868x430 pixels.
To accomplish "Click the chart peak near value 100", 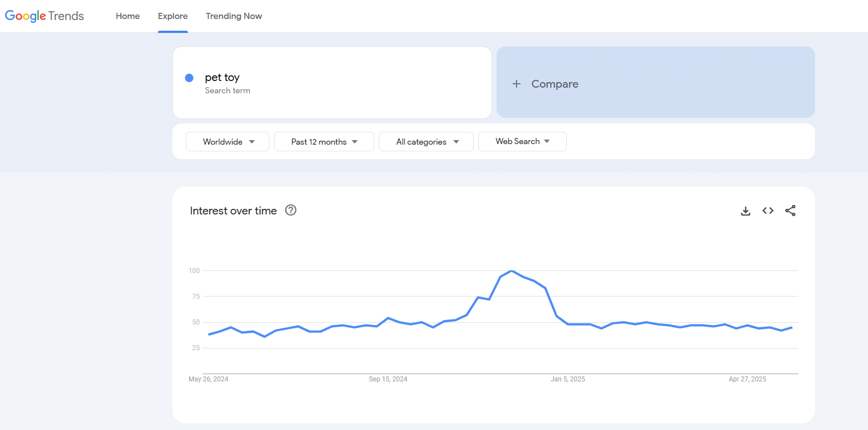I will click(x=512, y=271).
